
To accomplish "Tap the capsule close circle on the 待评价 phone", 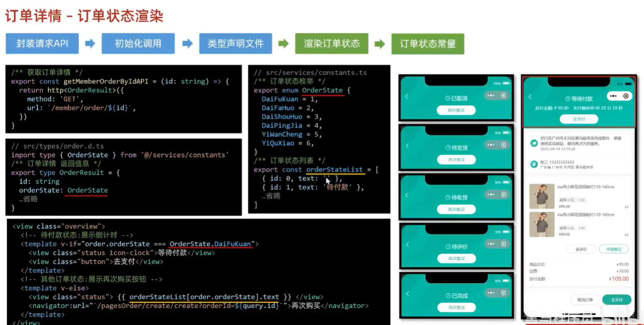I will pos(504,244).
